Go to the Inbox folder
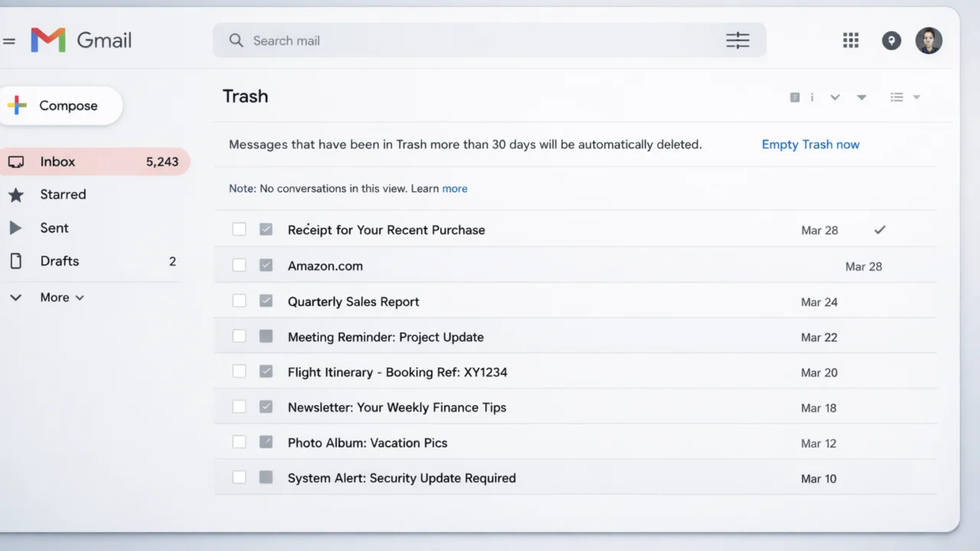Viewport: 980px width, 551px height. pyautogui.click(x=57, y=161)
